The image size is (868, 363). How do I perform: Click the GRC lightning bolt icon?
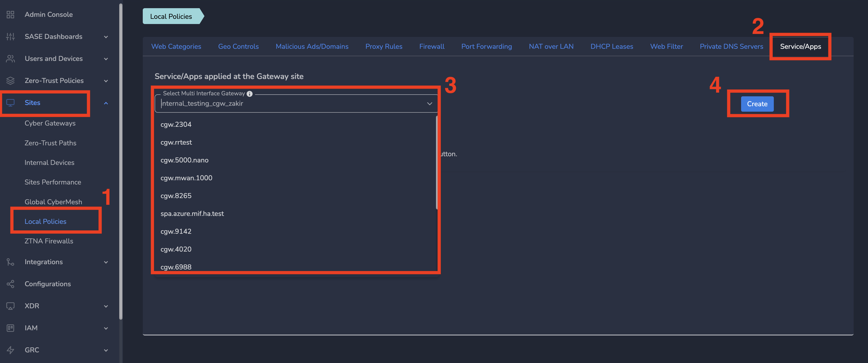point(10,350)
